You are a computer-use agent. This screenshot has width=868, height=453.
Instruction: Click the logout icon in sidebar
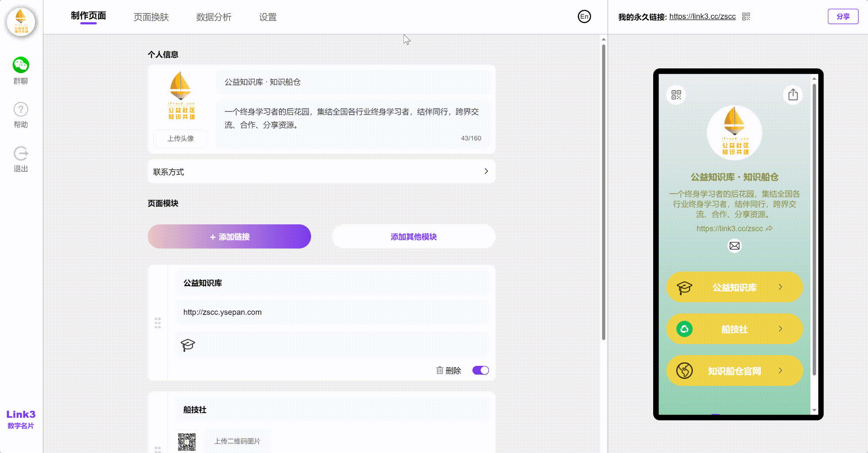pos(20,153)
